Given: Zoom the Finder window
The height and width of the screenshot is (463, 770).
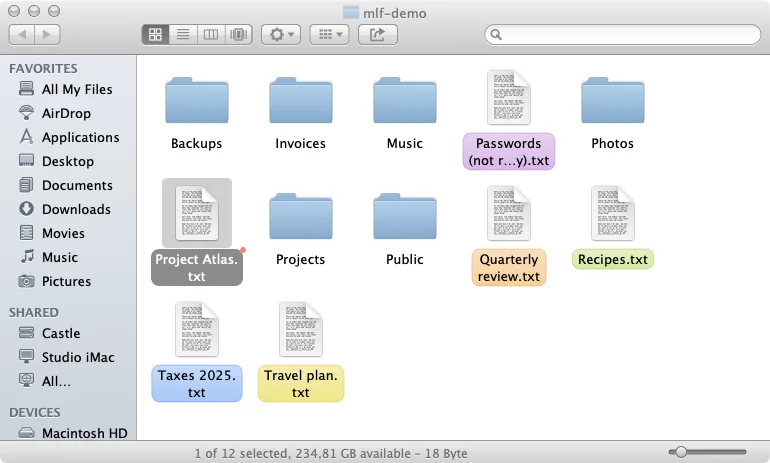Looking at the screenshot, I should pos(54,11).
